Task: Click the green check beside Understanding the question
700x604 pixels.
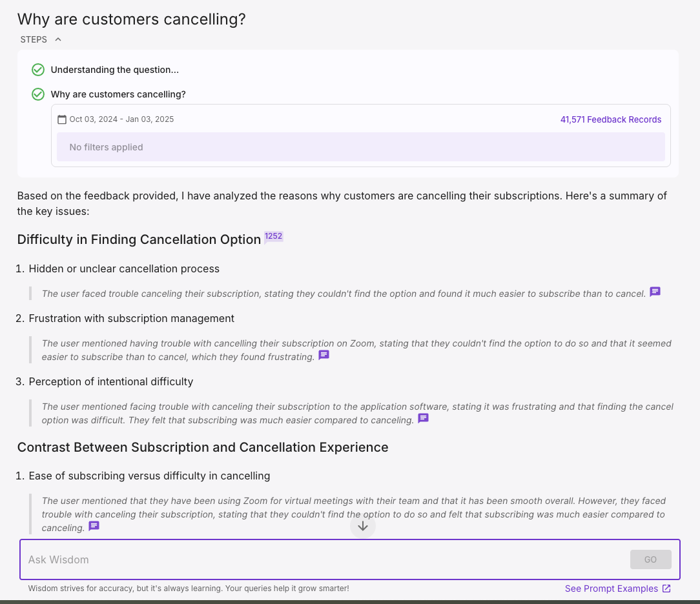Action: click(x=38, y=70)
